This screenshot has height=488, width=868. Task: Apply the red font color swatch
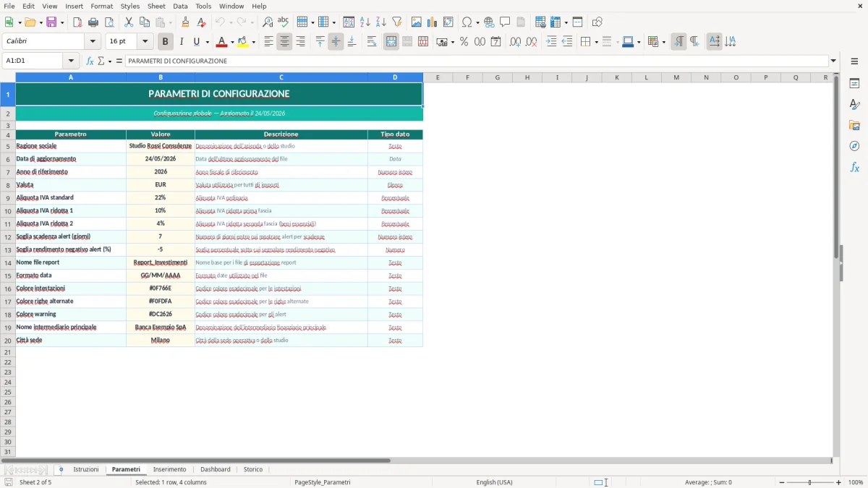coord(221,42)
